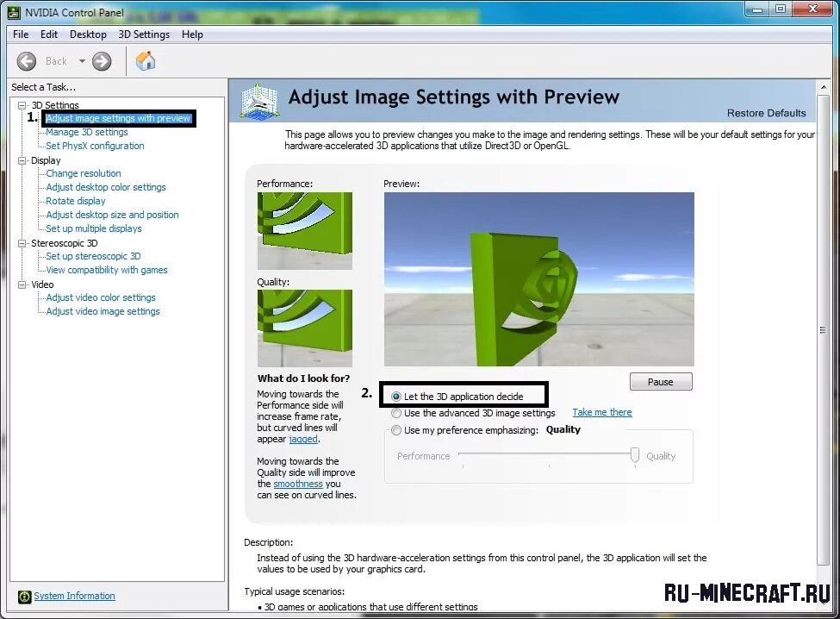The image size is (840, 619).
Task: Click the Back label in toolbar
Action: pyautogui.click(x=56, y=61)
